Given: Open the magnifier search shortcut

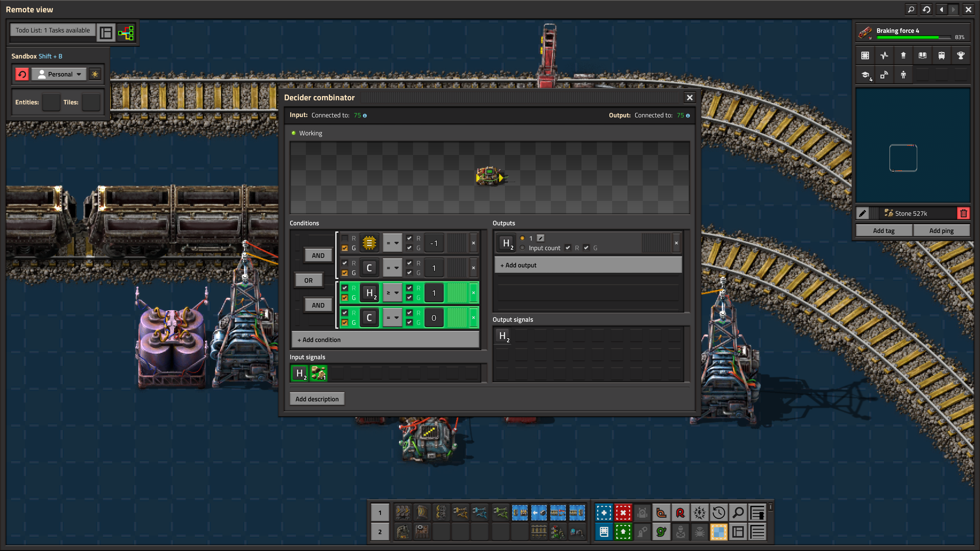Looking at the screenshot, I should click(738, 512).
